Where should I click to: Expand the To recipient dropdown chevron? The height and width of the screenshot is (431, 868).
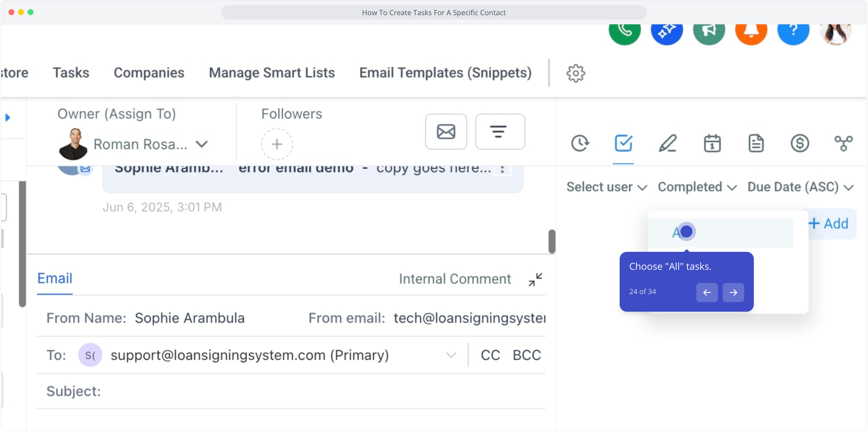click(451, 355)
